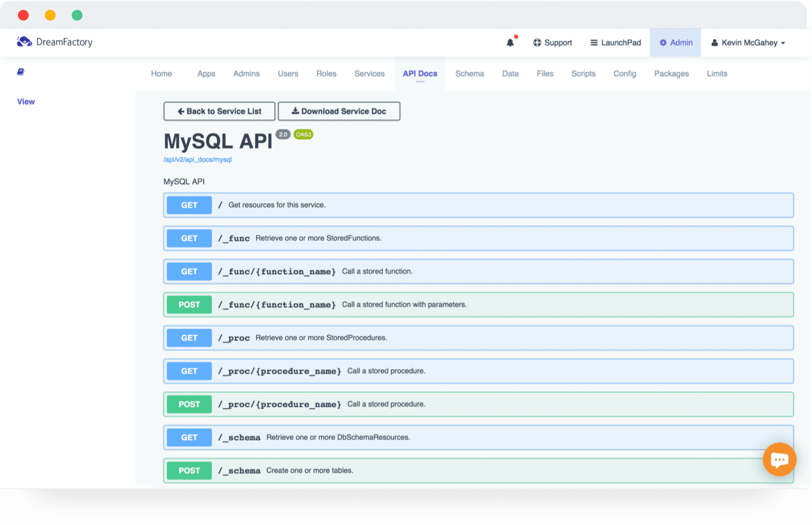The width and height of the screenshot is (812, 525).
Task: Expand POST /_func/{function_name} endpoint
Action: pyautogui.click(x=478, y=305)
